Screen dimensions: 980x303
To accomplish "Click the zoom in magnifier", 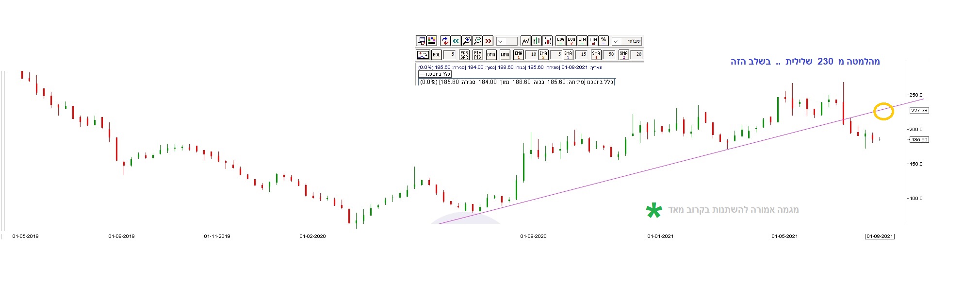I will point(467,41).
